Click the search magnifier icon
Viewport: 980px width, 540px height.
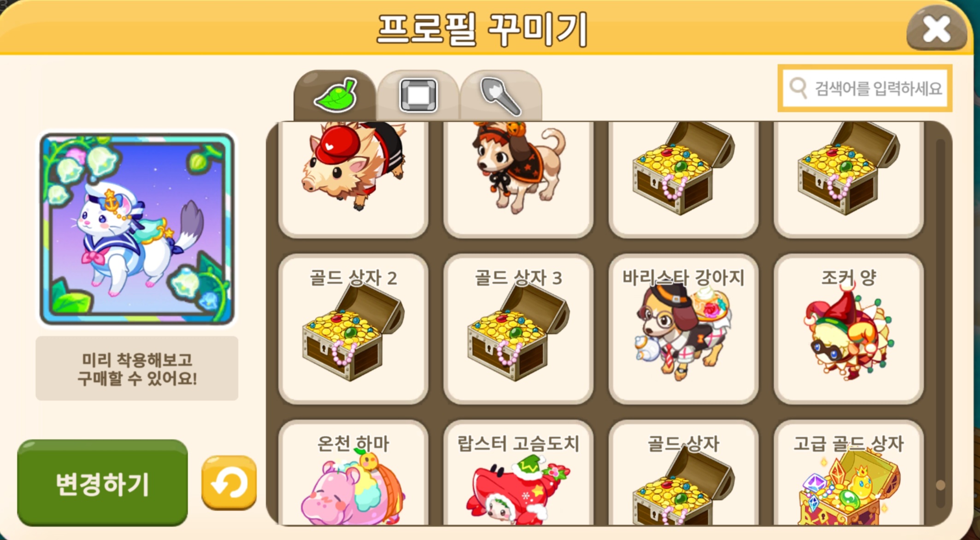click(798, 88)
